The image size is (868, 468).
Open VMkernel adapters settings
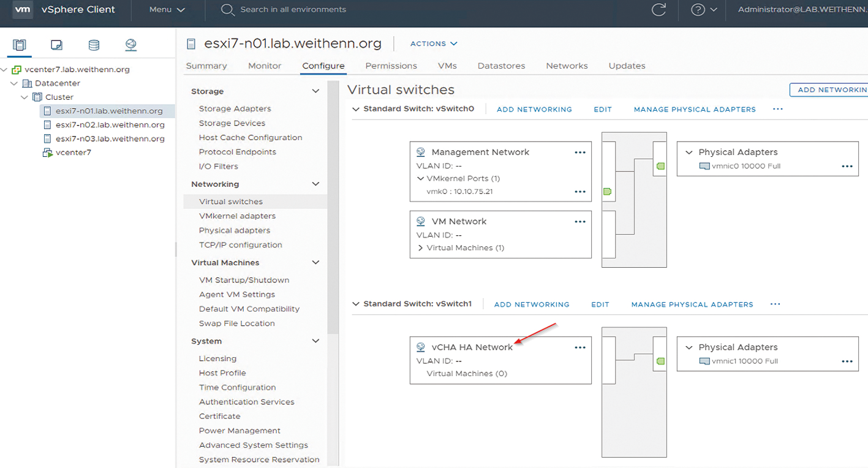click(x=237, y=216)
